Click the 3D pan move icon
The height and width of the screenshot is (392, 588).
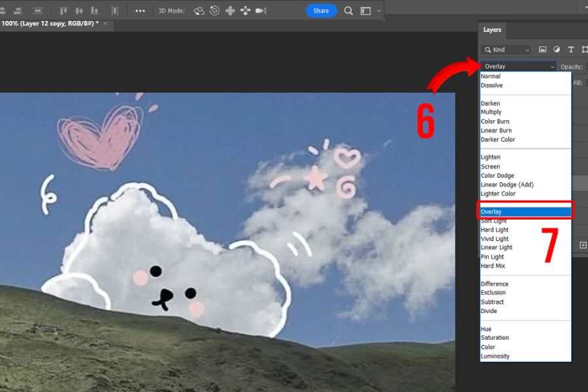pyautogui.click(x=230, y=10)
